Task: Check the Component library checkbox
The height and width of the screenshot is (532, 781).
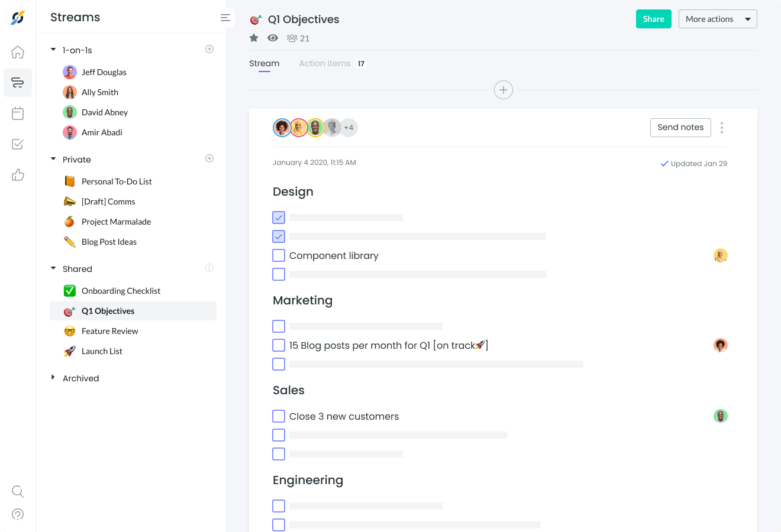Action: tap(279, 255)
